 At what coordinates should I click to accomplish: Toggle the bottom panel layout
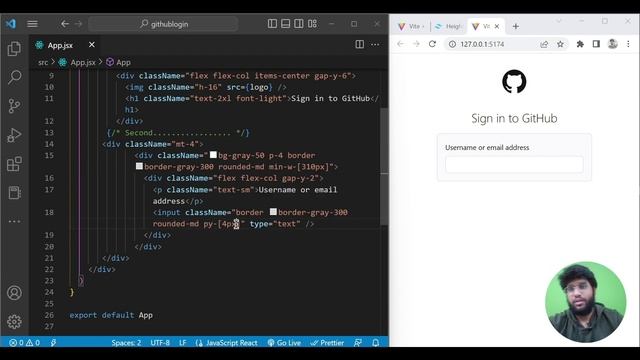click(x=286, y=24)
